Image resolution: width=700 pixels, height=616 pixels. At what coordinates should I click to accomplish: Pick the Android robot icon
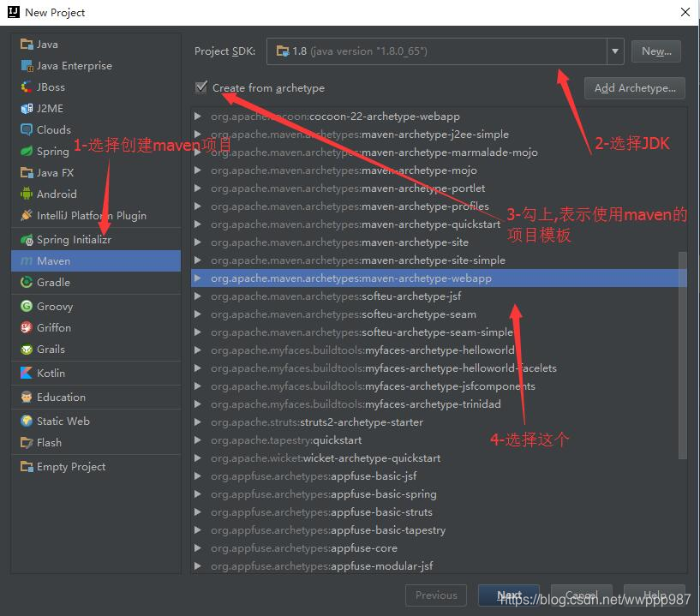pyautogui.click(x=27, y=194)
